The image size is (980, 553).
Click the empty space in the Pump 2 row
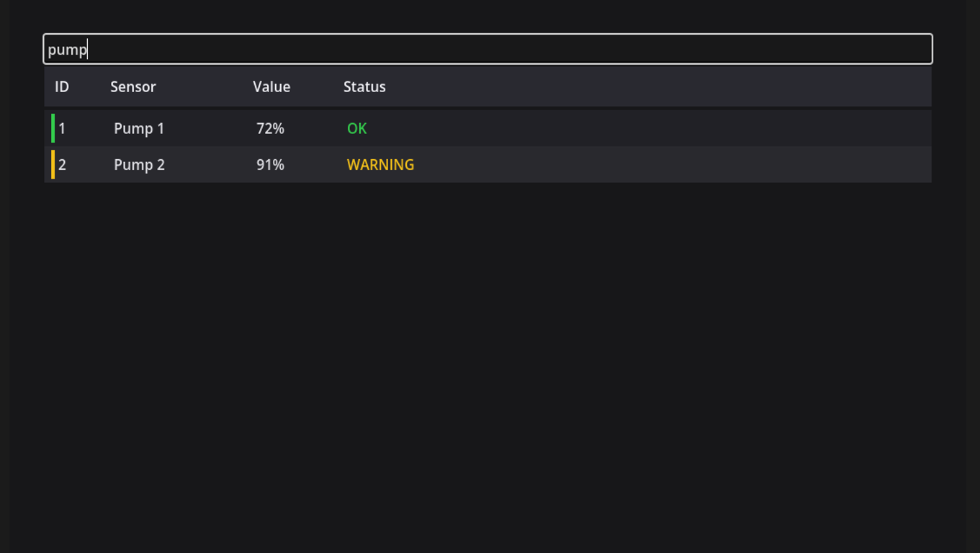point(673,164)
